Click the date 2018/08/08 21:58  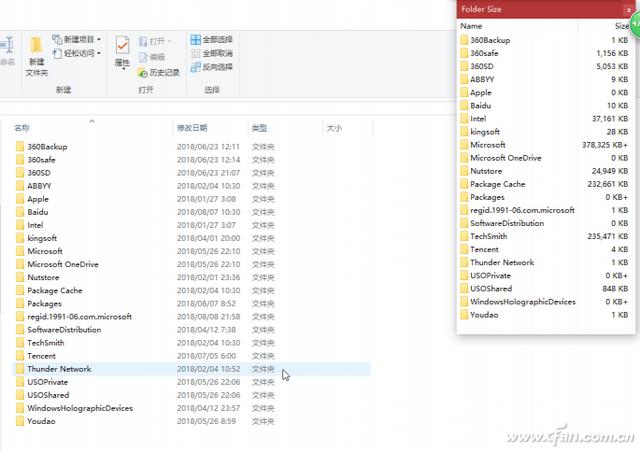point(208,316)
